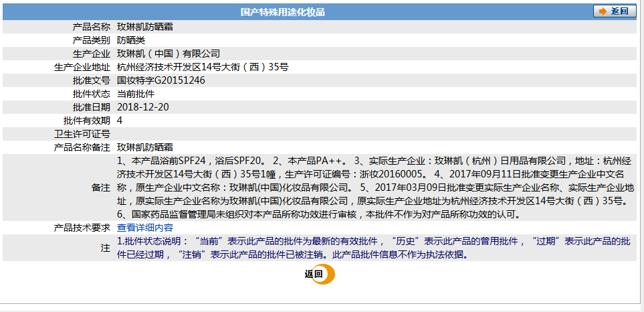Click the 生产企业地址 field label
The height and width of the screenshot is (312, 644).
pyautogui.click(x=82, y=67)
